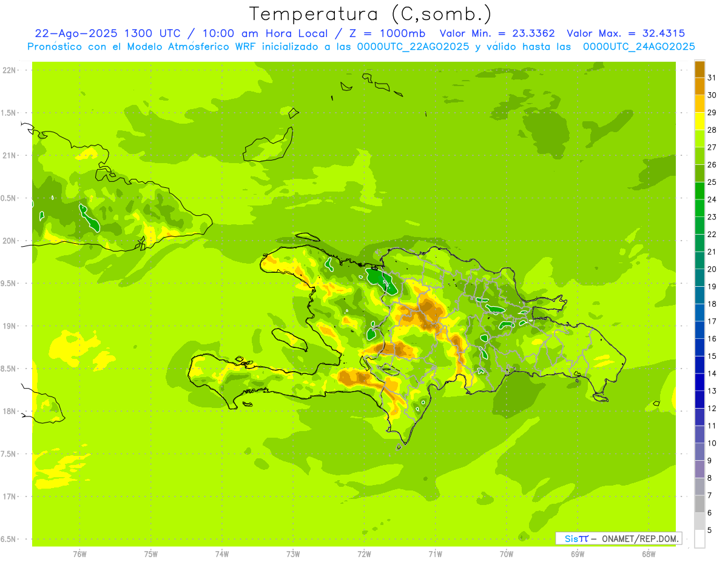Image resolution: width=728 pixels, height=562 pixels.
Task: Pick the blue swatch between 15 and 16
Action: click(699, 347)
